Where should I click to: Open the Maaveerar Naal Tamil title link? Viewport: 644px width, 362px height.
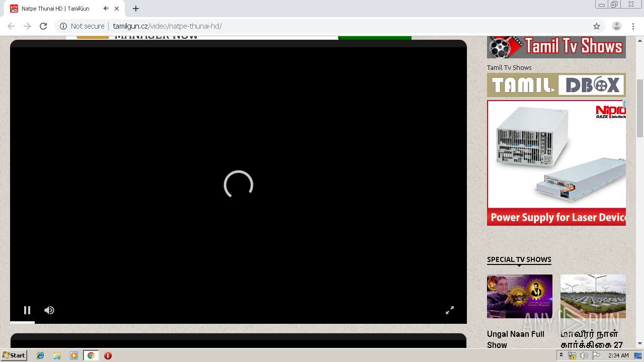click(592, 339)
